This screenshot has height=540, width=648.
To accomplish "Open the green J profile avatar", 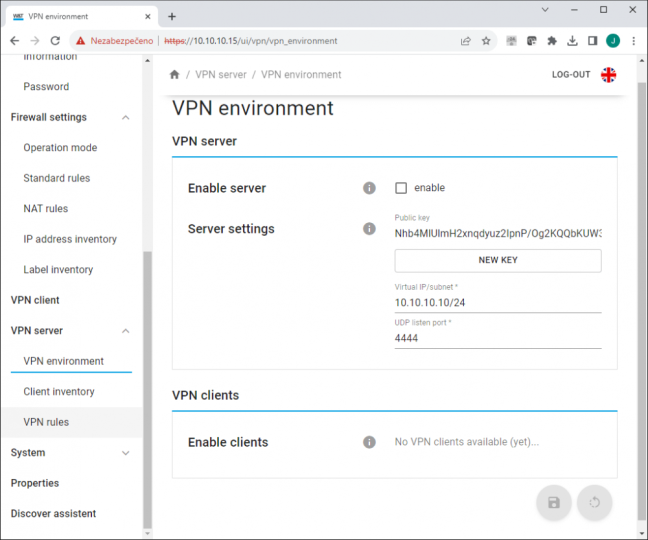I will [x=613, y=40].
